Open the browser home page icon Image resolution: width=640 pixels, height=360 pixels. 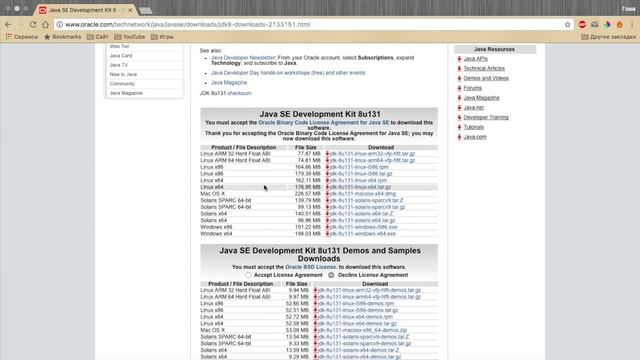45,24
